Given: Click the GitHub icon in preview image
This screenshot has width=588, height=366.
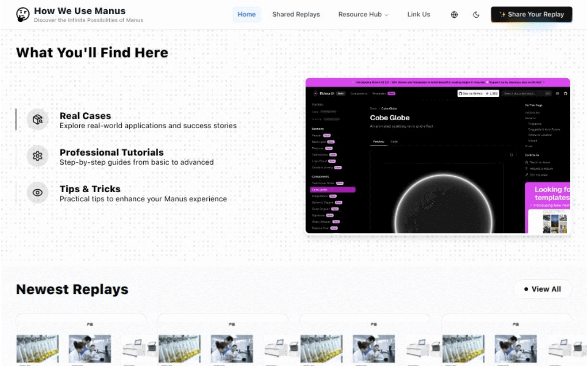Looking at the screenshot, I should (x=565, y=94).
